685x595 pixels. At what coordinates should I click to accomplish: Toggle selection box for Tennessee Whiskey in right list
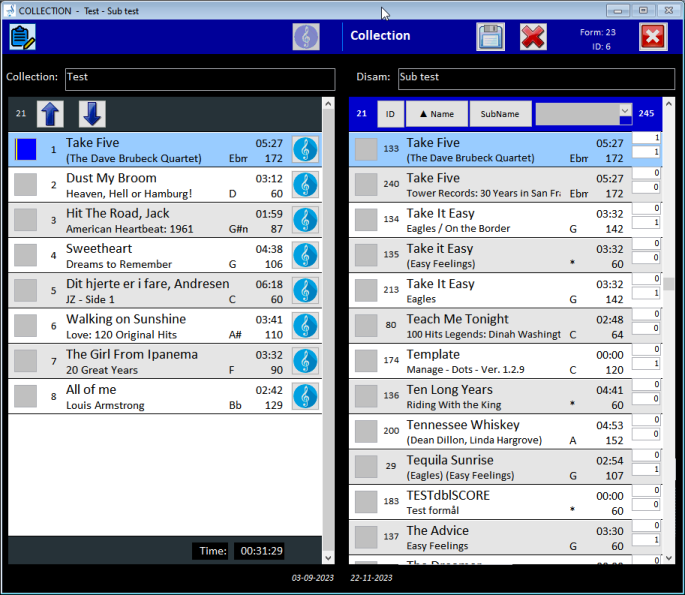click(366, 431)
